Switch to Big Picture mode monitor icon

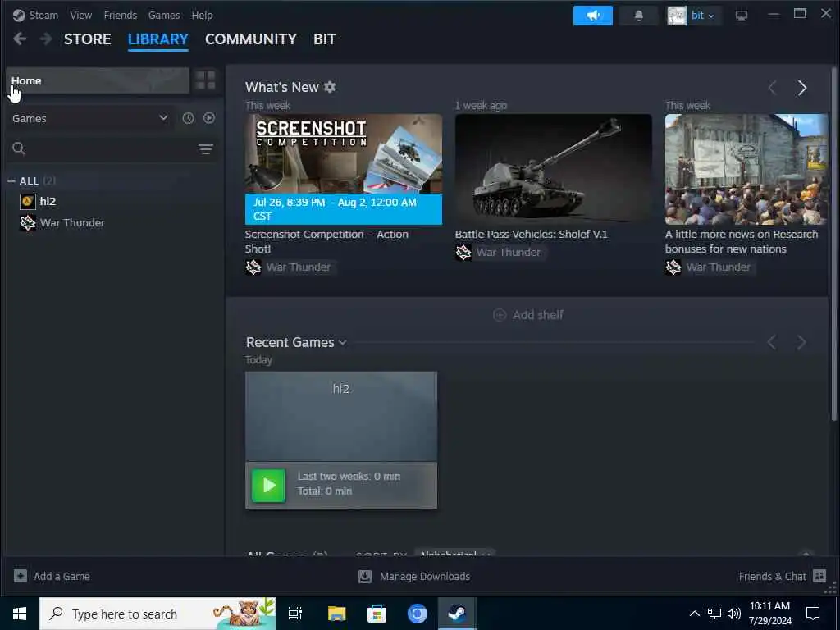click(x=742, y=16)
